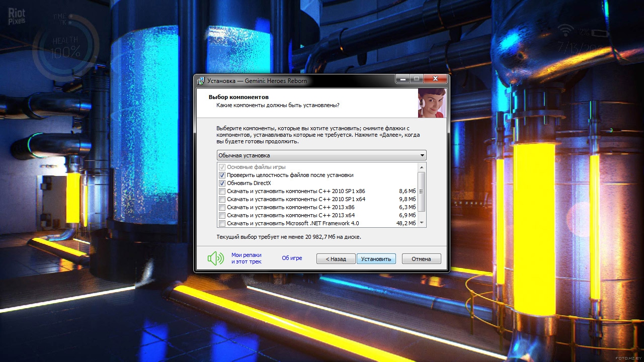Enable C++ 2010 SP1 x86 components checkbox

[x=222, y=191]
